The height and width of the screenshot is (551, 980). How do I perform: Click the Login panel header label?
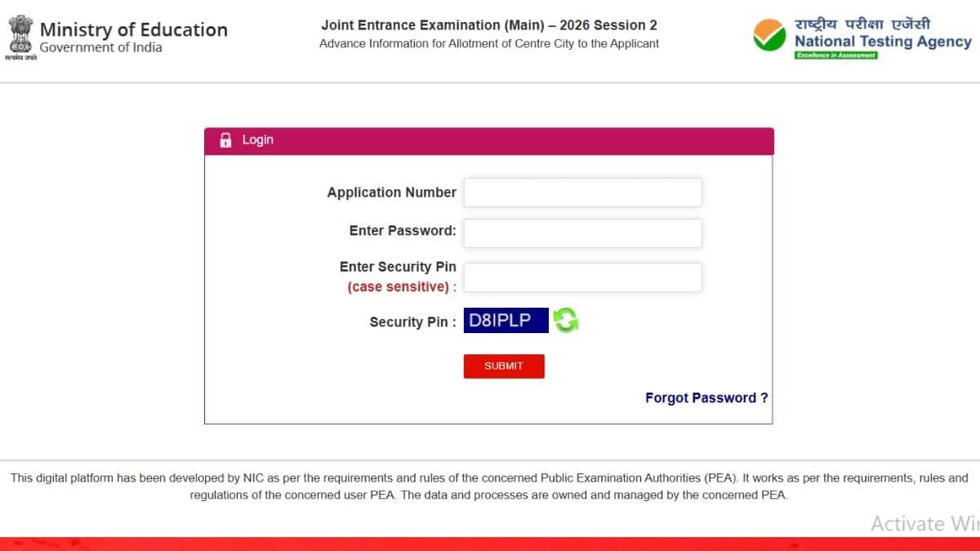pyautogui.click(x=257, y=140)
